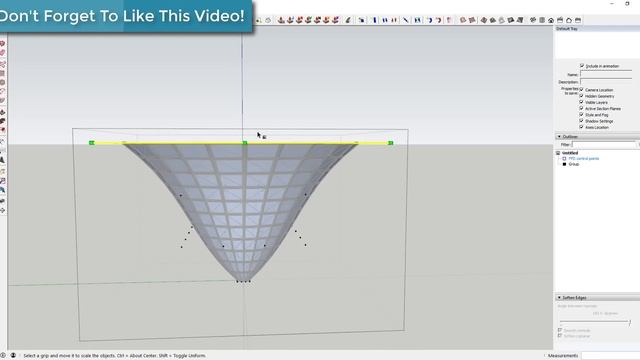Select Hidden Line face style icon

(x=493, y=20)
